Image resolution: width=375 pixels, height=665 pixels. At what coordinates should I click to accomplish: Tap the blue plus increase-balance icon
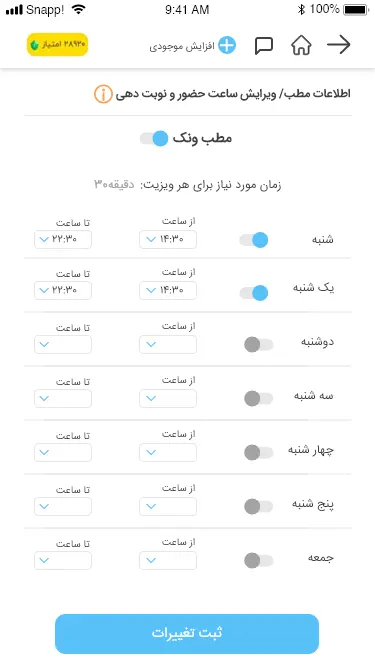tap(227, 45)
